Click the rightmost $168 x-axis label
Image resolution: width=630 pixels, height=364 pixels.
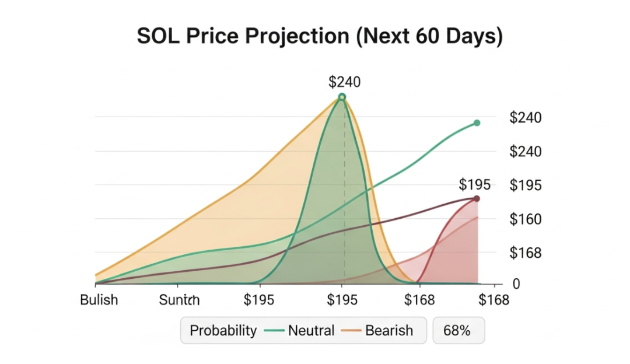pos(494,300)
